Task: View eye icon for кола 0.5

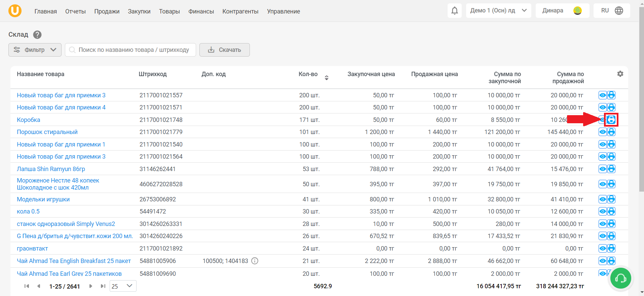Action: [x=603, y=211]
